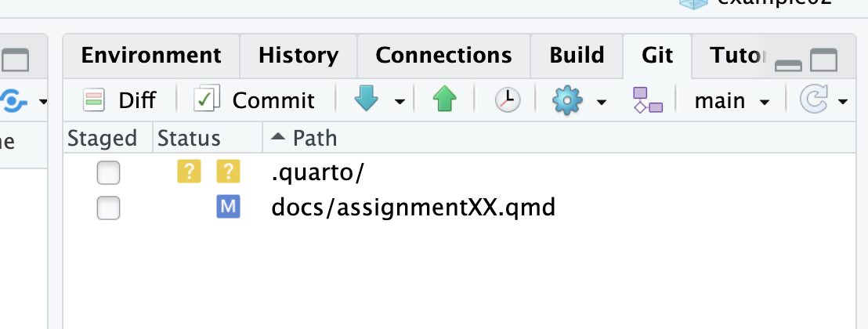Viewport: 868px width, 329px height.
Task: Pull changes with the blue down arrow
Action: tap(367, 100)
